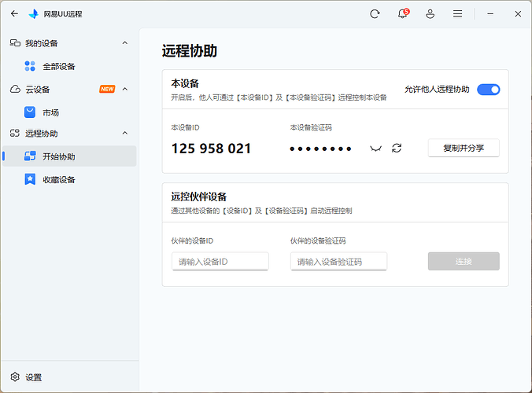532x393 pixels.
Task: Select 开始协助 in the sidebar
Action: 69,156
